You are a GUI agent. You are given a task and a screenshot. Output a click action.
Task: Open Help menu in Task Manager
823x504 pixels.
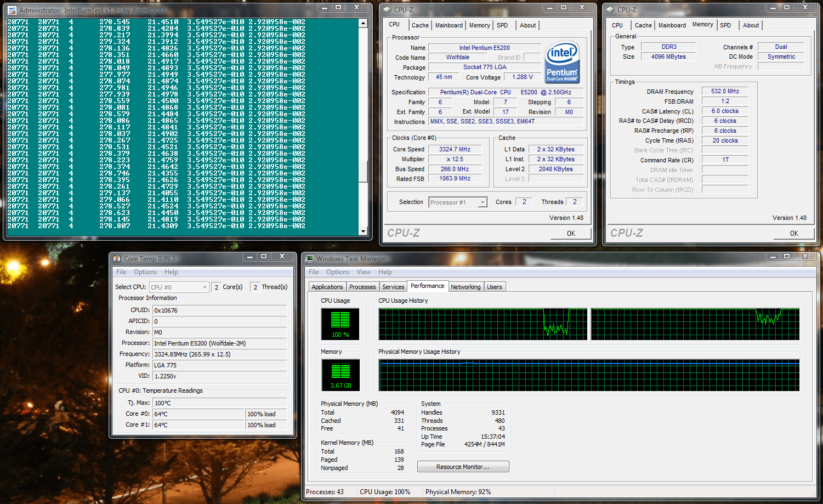point(385,272)
